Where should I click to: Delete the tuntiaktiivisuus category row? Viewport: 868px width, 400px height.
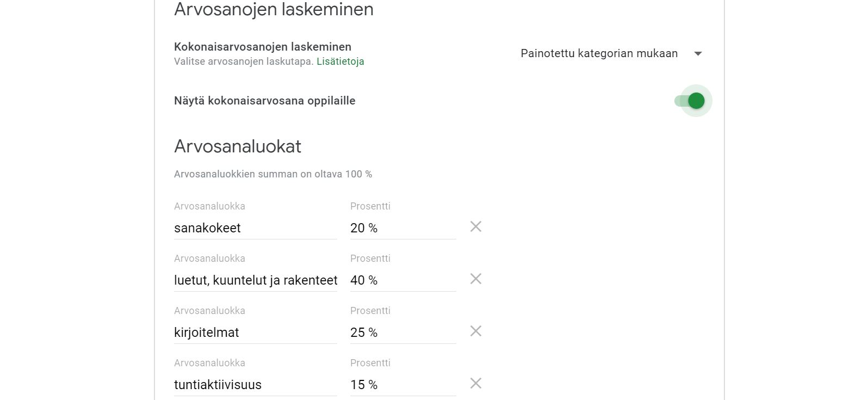tap(476, 383)
